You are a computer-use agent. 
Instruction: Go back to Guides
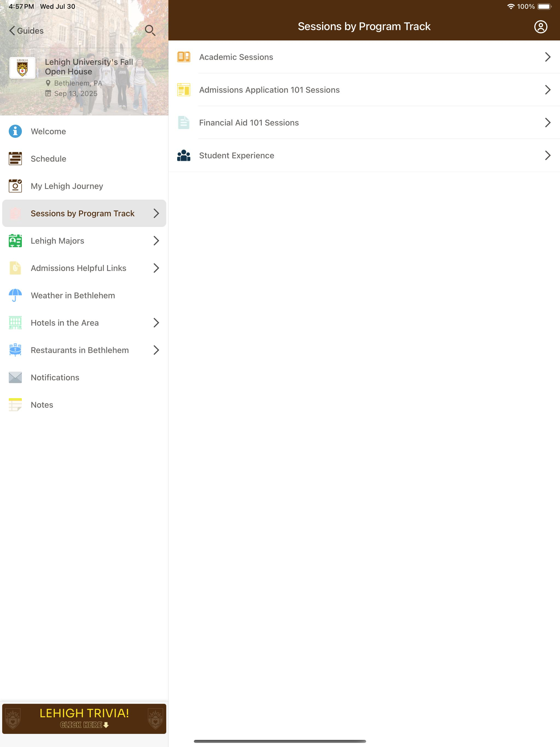point(26,31)
